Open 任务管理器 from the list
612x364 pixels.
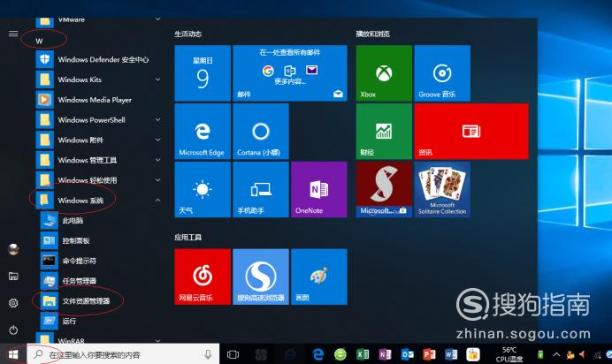click(99, 281)
